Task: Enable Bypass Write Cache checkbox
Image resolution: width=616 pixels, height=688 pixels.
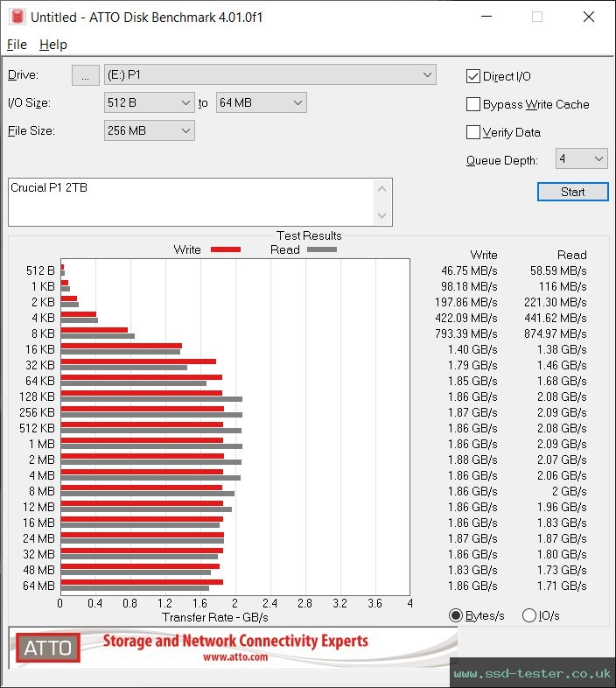Action: coord(473,104)
